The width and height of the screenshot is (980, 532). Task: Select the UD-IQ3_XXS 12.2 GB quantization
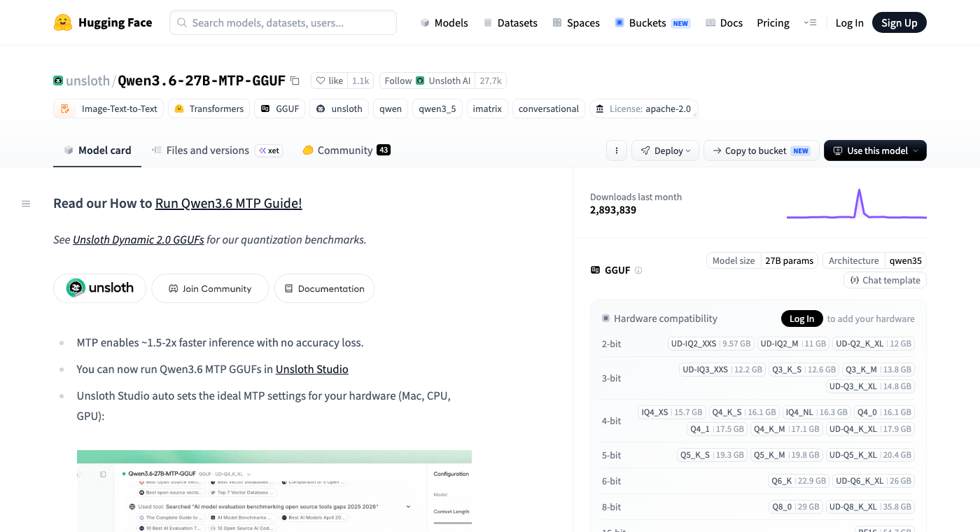pyautogui.click(x=722, y=370)
